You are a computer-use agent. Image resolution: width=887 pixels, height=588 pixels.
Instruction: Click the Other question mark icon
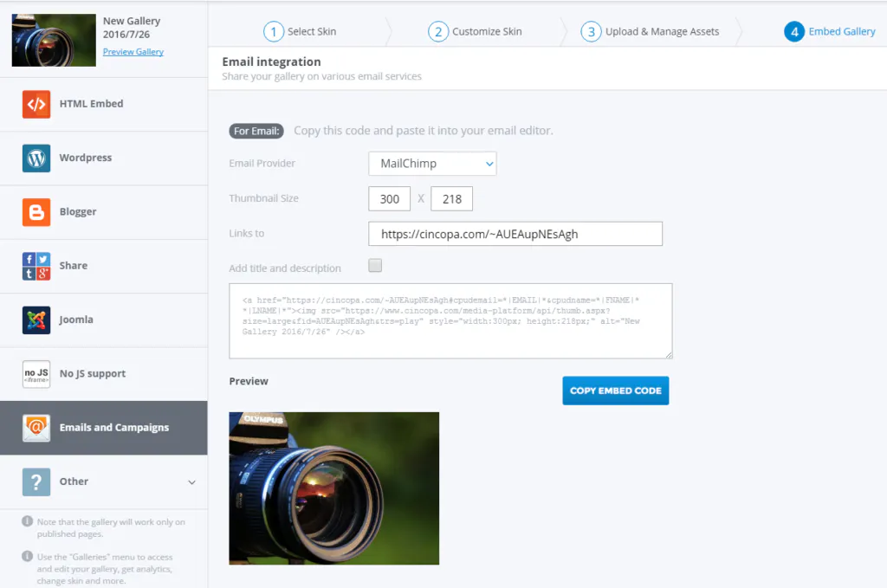pyautogui.click(x=36, y=481)
